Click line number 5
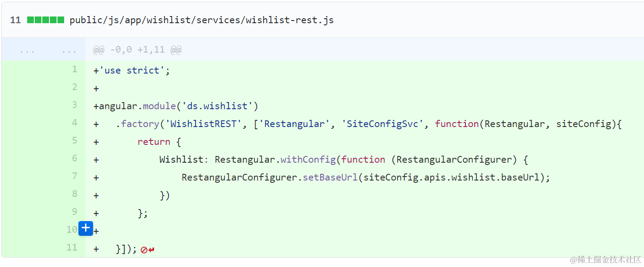 click(x=74, y=140)
